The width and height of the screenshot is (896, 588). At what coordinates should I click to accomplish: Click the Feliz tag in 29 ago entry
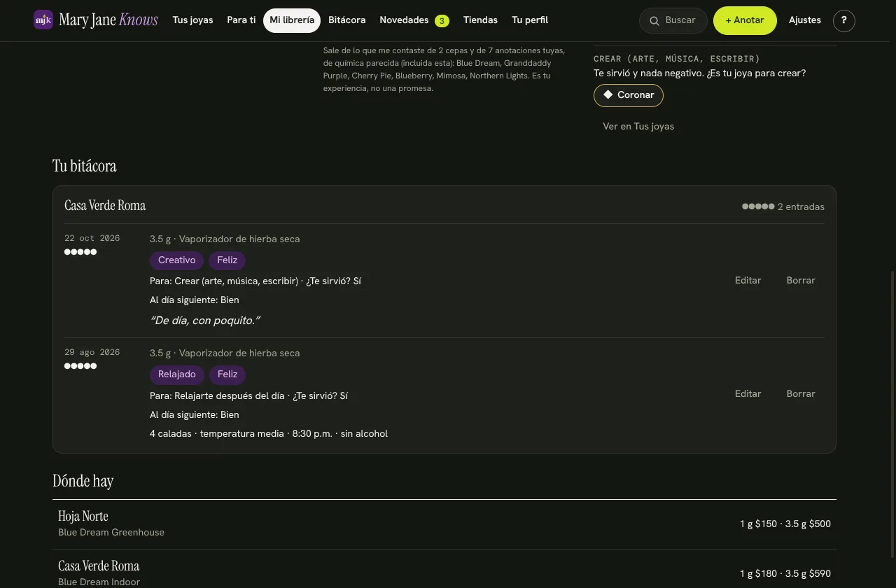(227, 374)
